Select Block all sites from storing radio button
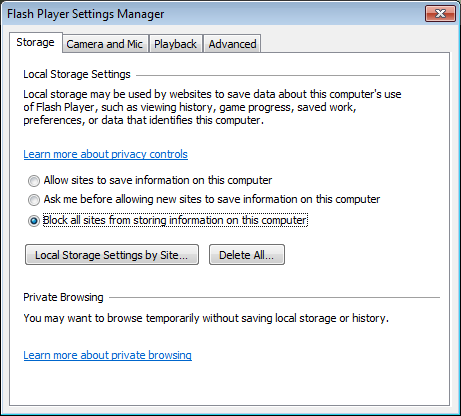 click(34, 221)
